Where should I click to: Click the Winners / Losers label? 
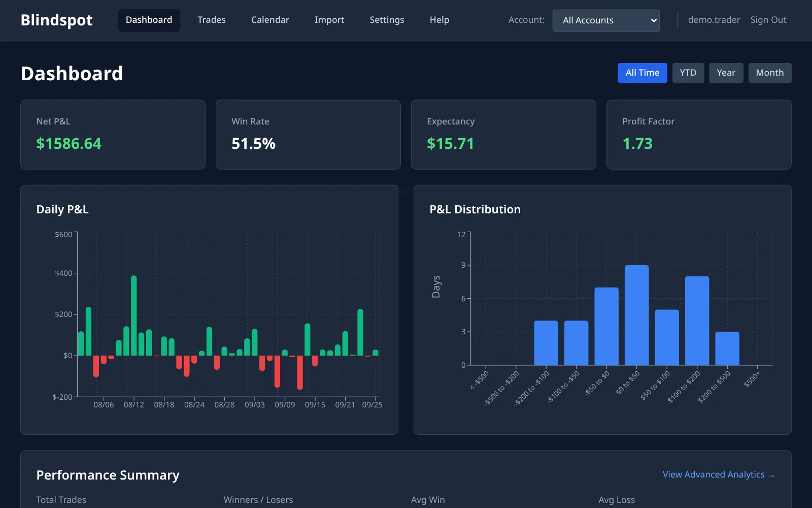[x=258, y=500]
